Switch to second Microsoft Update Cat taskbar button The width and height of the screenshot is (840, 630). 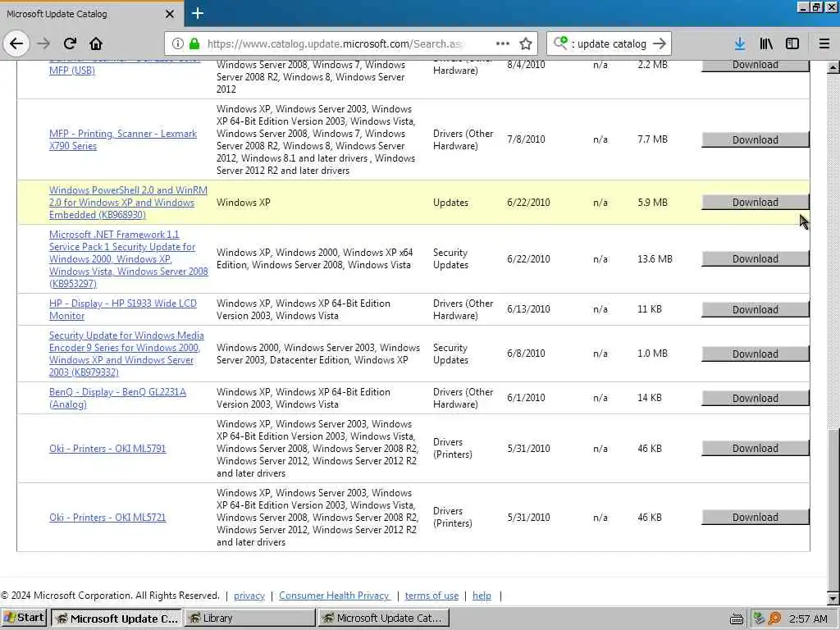(383, 619)
